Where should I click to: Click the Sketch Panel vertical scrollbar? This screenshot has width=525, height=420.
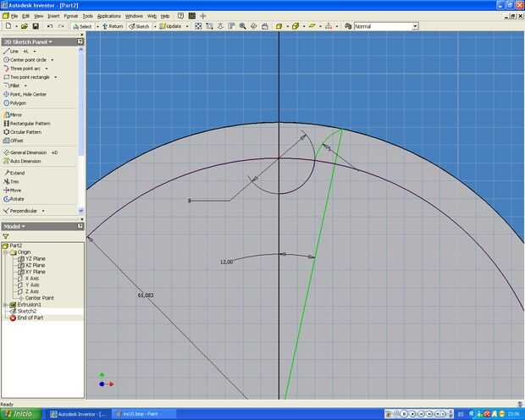[x=80, y=130]
